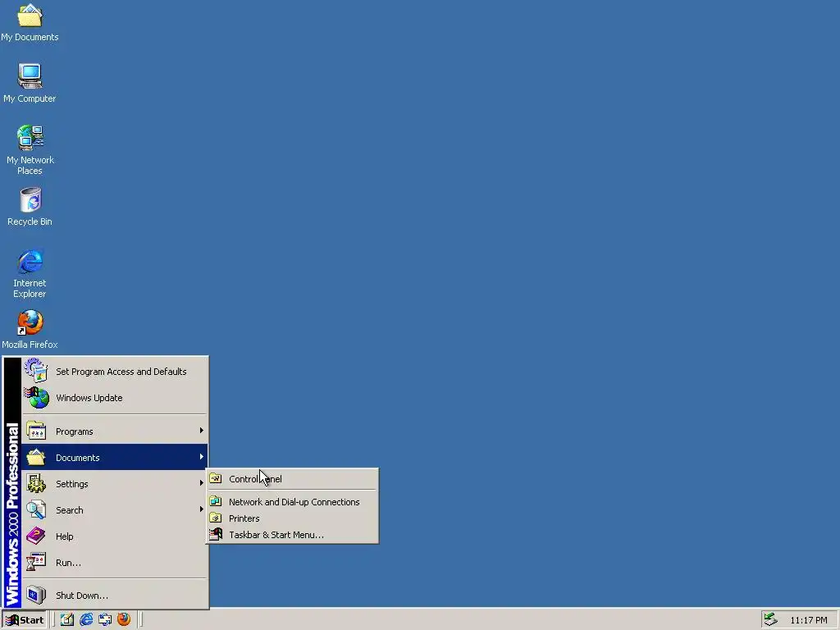Click the Search magnifier icon
Image resolution: width=840 pixels, height=630 pixels.
tap(36, 509)
